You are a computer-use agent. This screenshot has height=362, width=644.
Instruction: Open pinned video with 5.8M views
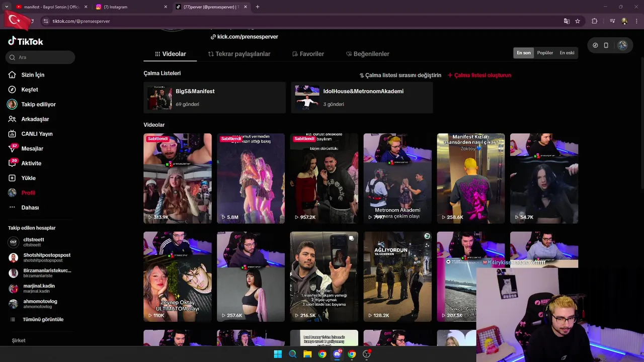point(251,178)
